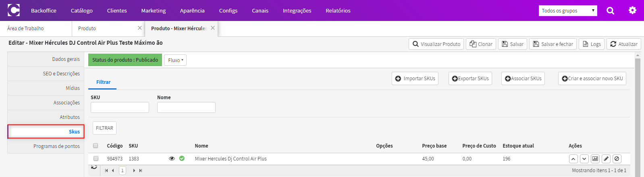
Task: Click Exportar SKUs button
Action: coord(470,78)
